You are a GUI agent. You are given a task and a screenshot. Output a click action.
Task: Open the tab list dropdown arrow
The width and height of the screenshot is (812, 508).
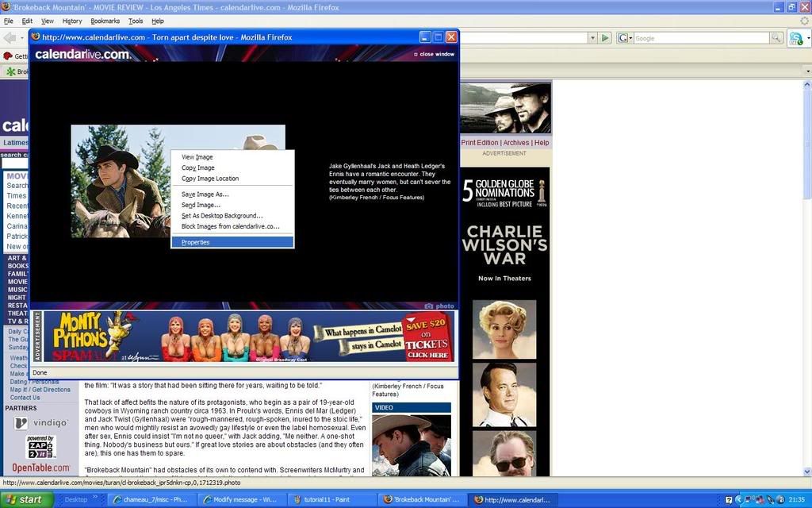(x=807, y=71)
